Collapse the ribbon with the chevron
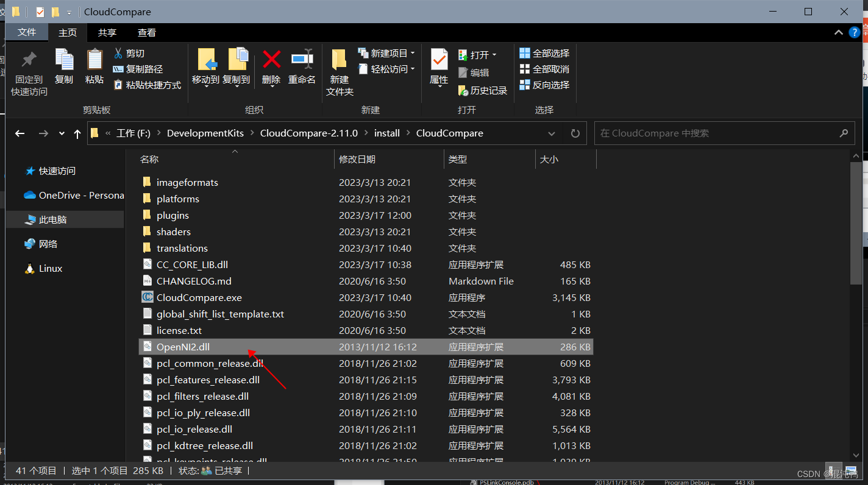 pyautogui.click(x=839, y=33)
